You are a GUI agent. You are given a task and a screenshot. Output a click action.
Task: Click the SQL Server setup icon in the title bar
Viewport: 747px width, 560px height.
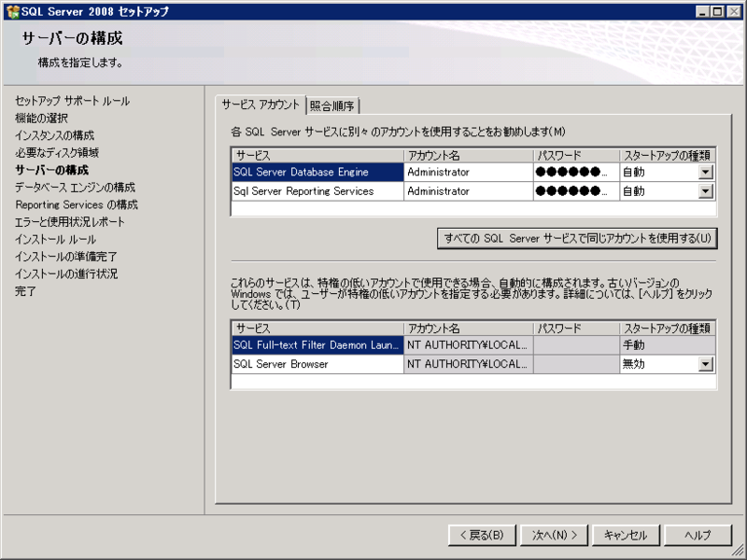coord(13,12)
